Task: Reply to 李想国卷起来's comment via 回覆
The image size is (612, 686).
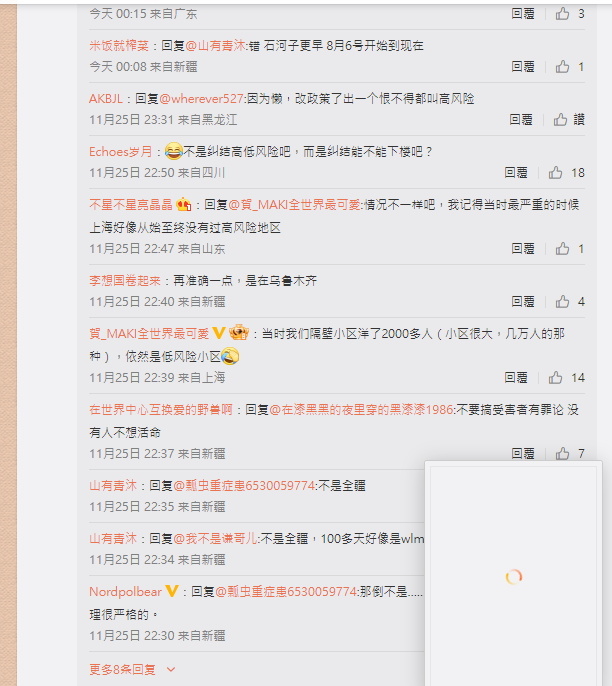Action: pyautogui.click(x=523, y=301)
